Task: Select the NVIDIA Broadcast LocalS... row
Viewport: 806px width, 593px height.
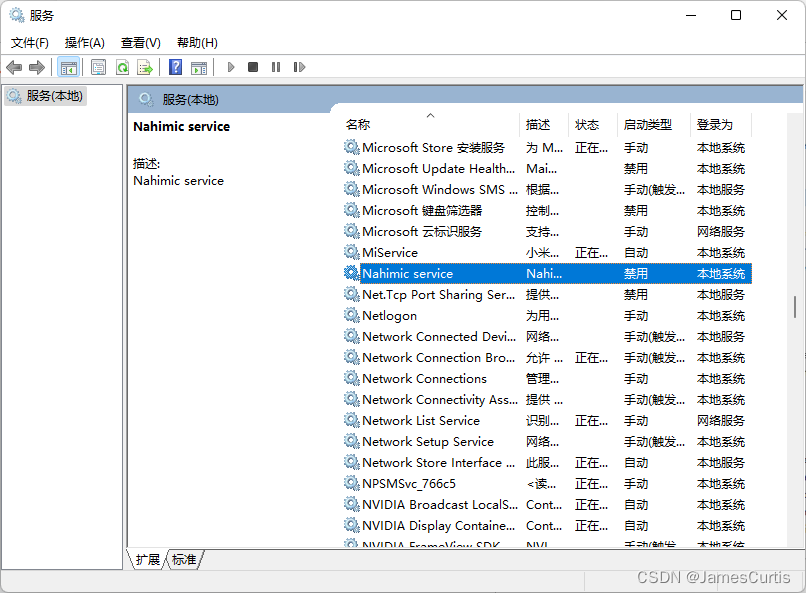Action: (x=547, y=505)
